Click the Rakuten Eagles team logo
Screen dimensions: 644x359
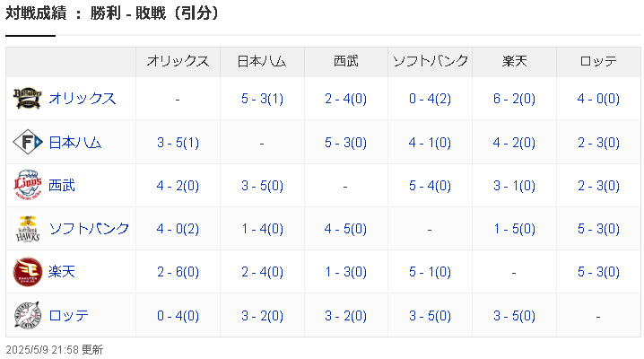[27, 272]
